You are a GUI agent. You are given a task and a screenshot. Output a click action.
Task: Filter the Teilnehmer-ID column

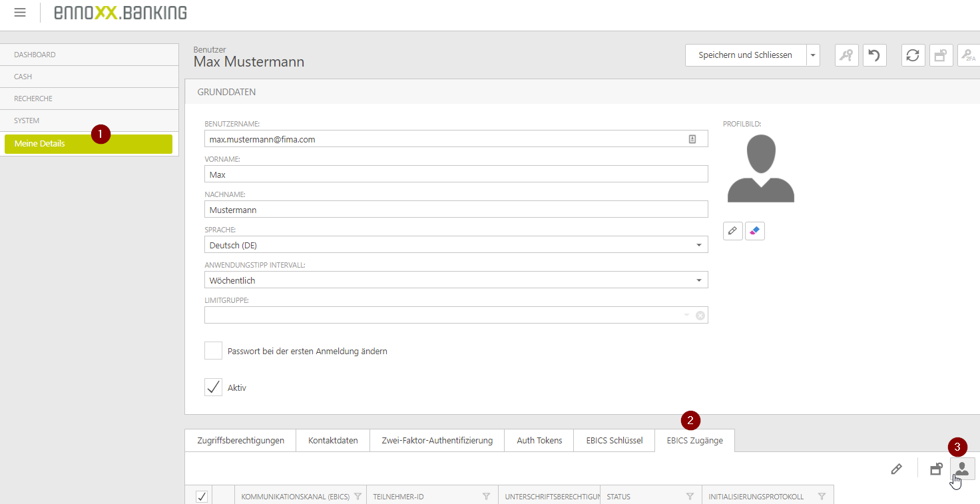486,497
